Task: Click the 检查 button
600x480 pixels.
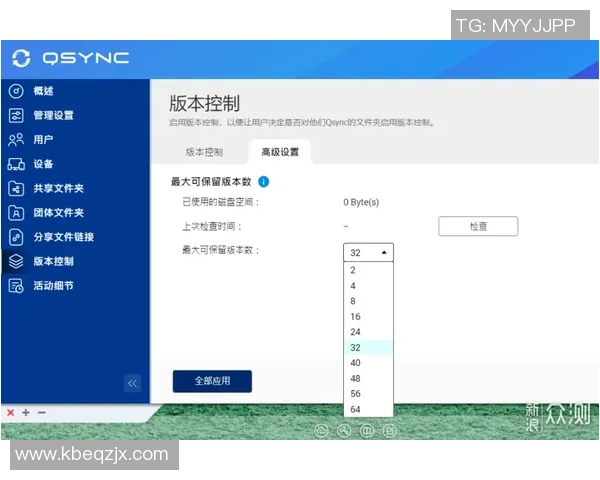Action: click(x=478, y=227)
